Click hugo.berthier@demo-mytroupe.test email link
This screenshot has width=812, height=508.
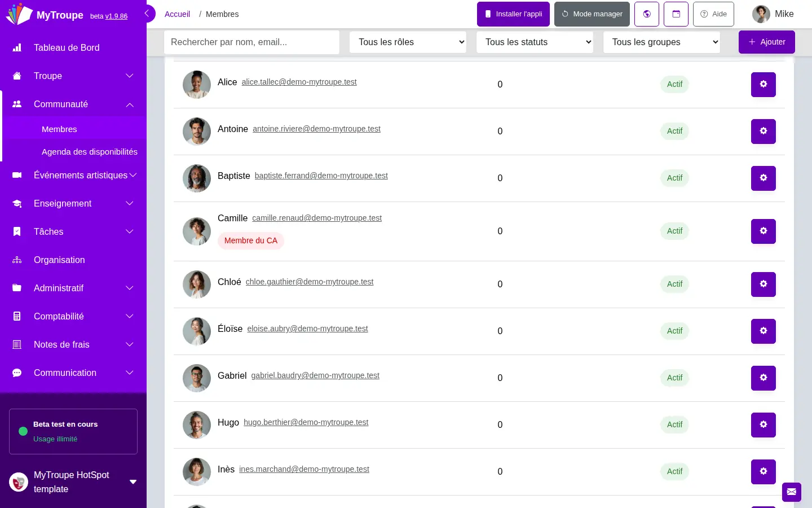pos(306,423)
